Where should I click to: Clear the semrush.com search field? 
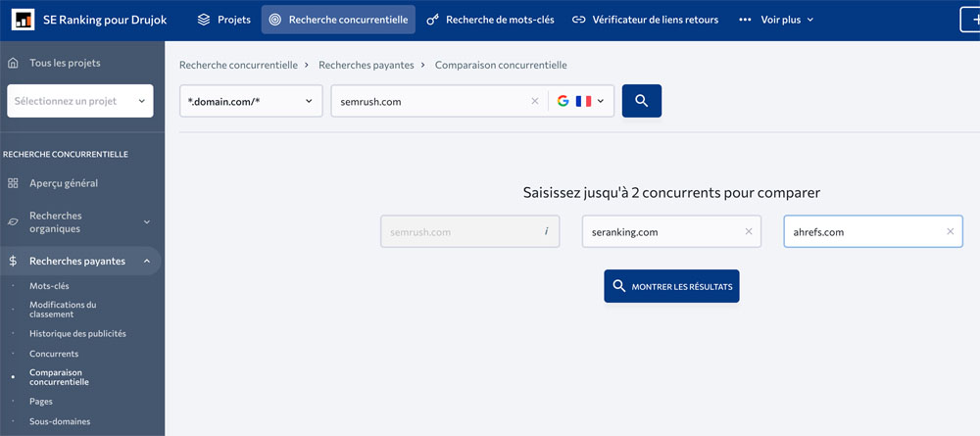click(534, 101)
